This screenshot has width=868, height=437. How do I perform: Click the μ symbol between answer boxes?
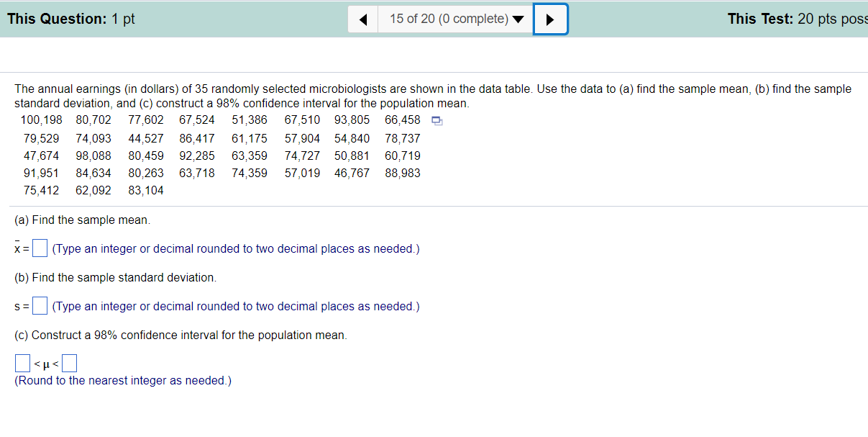[46, 363]
